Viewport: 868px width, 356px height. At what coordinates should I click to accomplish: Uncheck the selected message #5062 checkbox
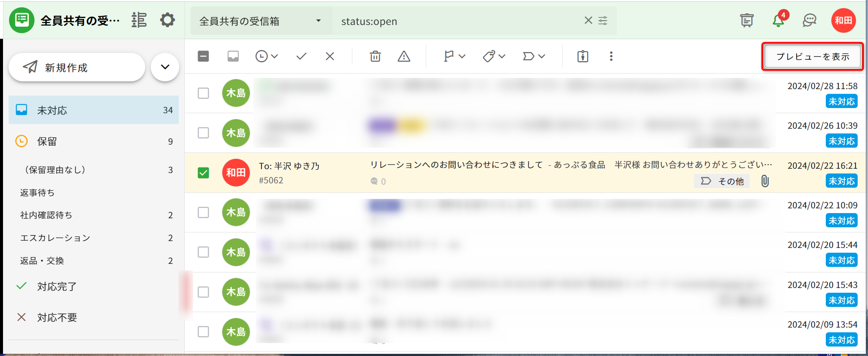click(203, 173)
